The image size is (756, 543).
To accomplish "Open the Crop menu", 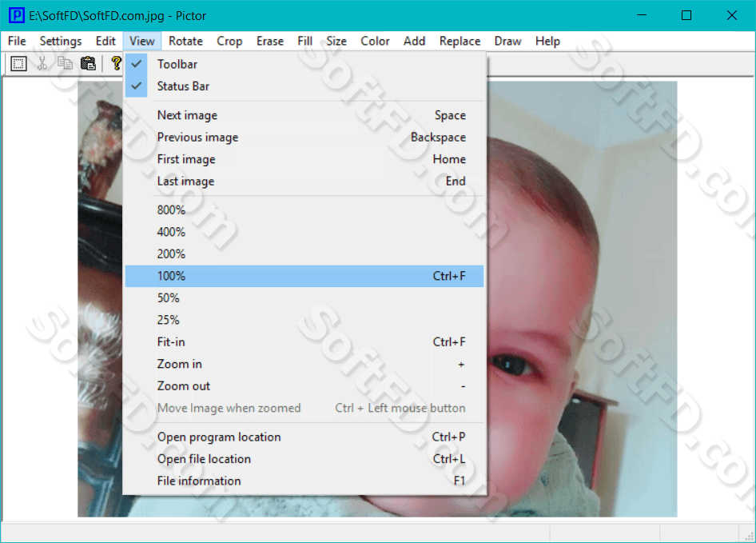I will pos(229,41).
